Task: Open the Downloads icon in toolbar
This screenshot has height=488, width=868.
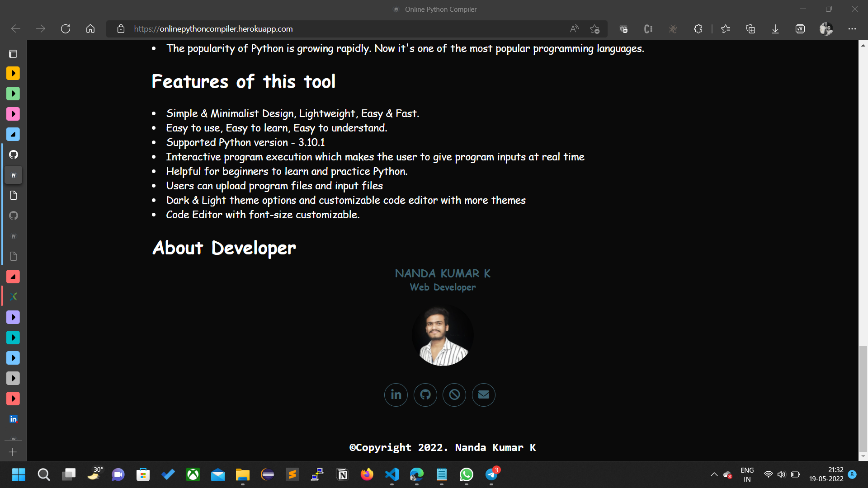Action: 775,28
